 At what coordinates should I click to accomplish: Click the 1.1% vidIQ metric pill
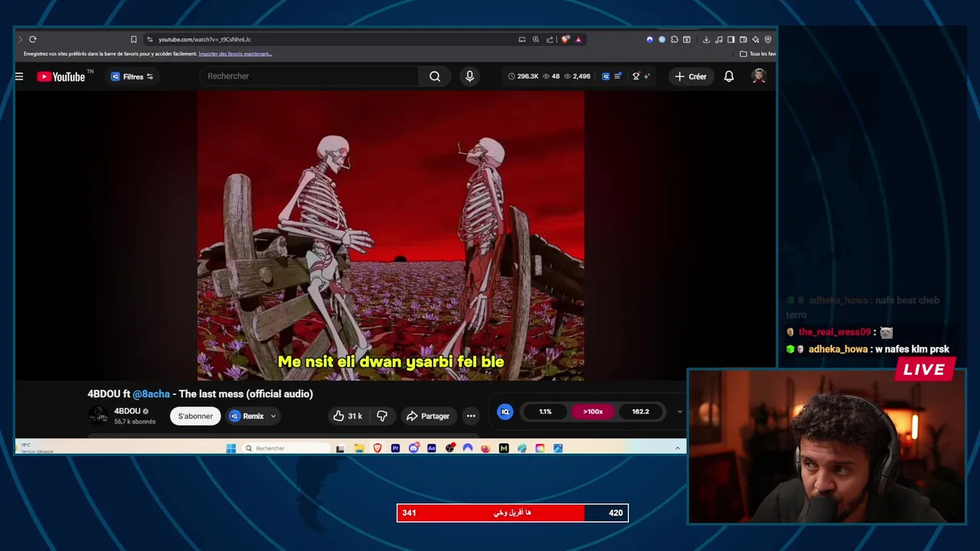(545, 412)
